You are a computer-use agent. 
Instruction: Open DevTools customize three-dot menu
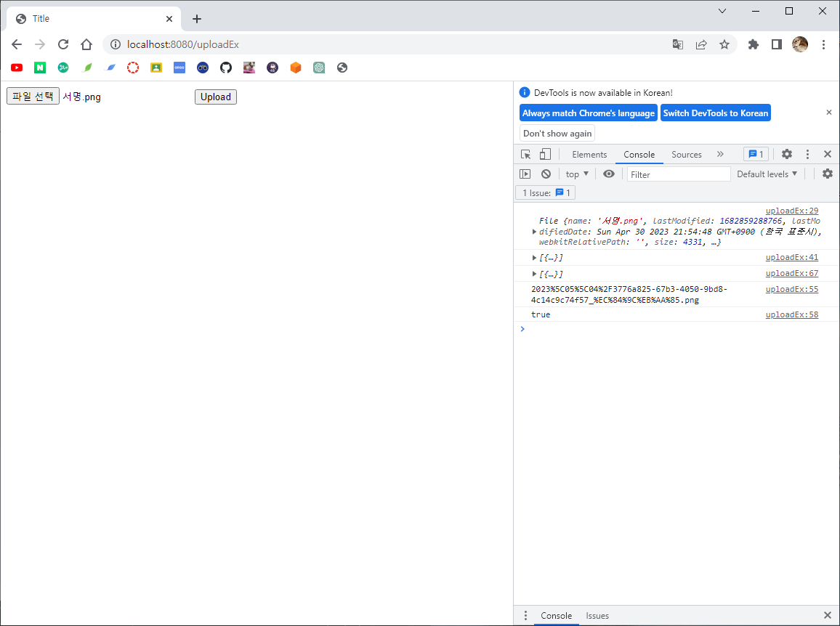[x=807, y=154]
